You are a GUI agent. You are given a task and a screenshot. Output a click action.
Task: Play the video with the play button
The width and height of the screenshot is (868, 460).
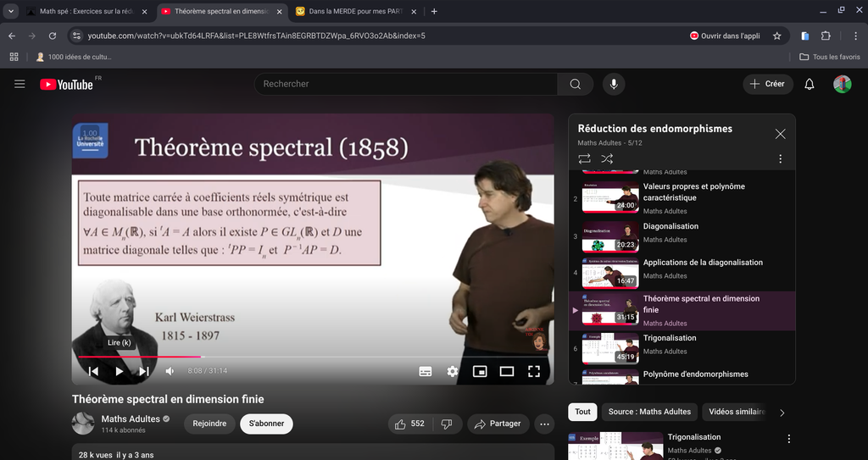click(120, 371)
